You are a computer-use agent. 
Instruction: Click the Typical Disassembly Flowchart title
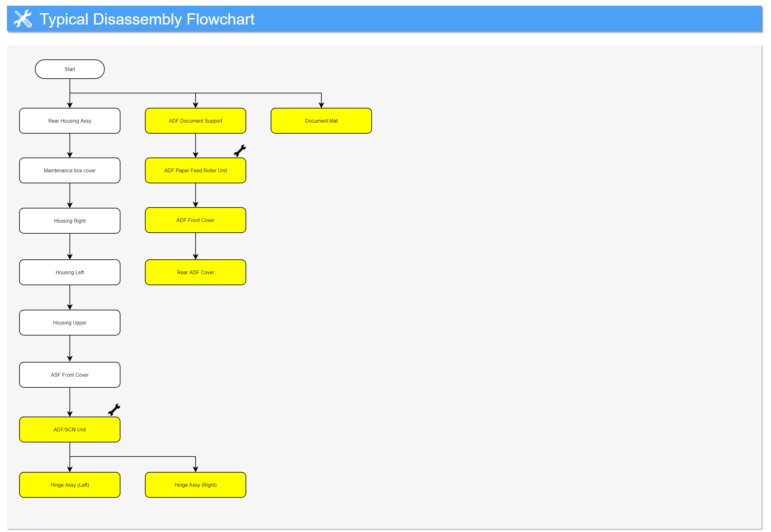147,19
